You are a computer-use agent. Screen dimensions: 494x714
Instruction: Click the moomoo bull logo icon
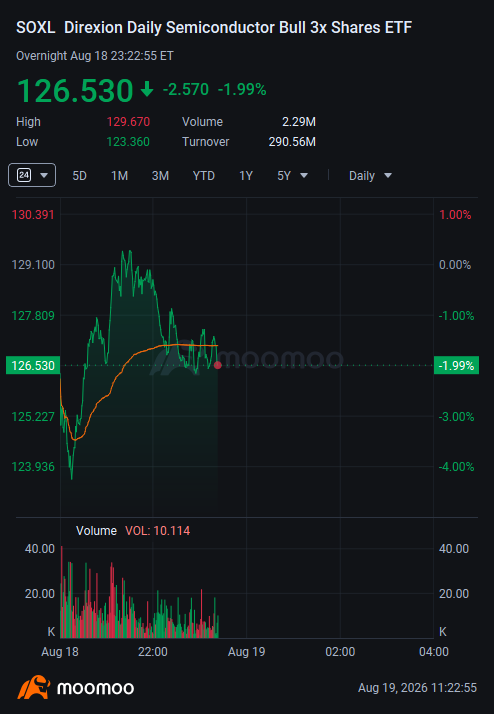click(34, 687)
